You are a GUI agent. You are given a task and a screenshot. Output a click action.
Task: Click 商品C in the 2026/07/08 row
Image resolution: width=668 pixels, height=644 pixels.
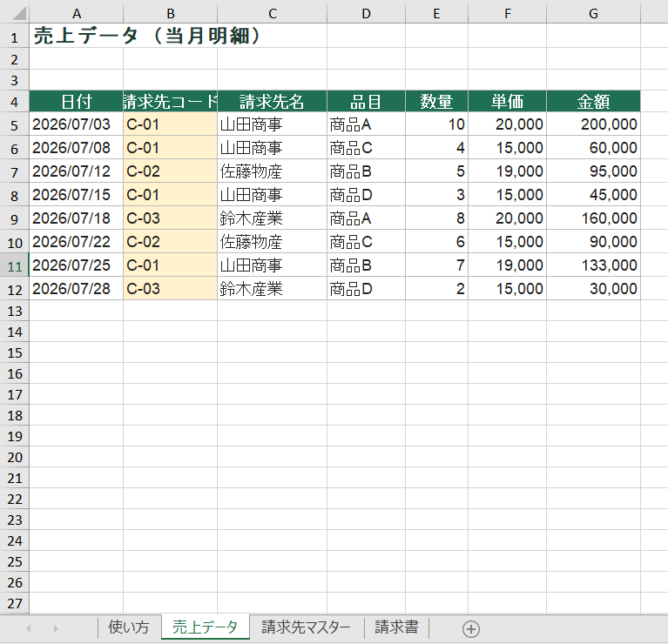tap(366, 148)
